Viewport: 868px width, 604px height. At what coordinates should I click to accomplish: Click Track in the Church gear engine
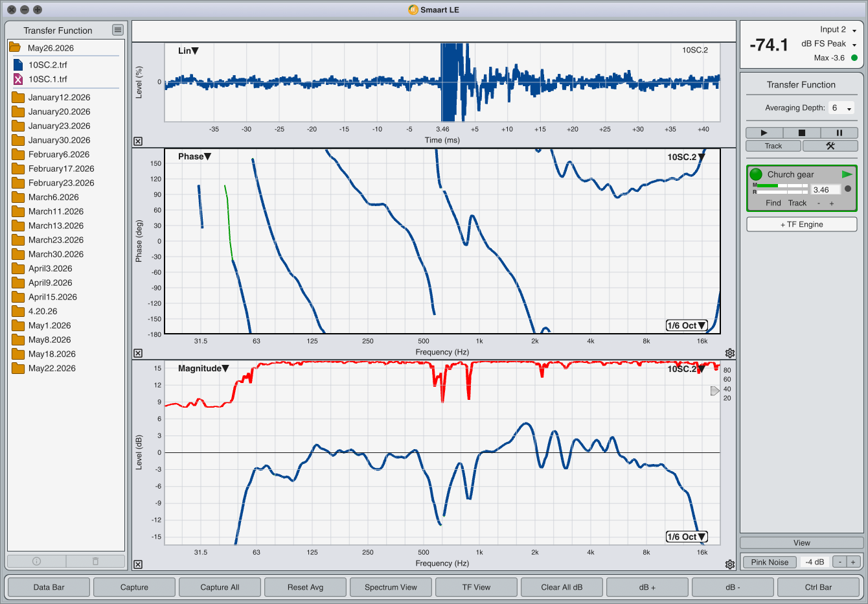pos(797,203)
